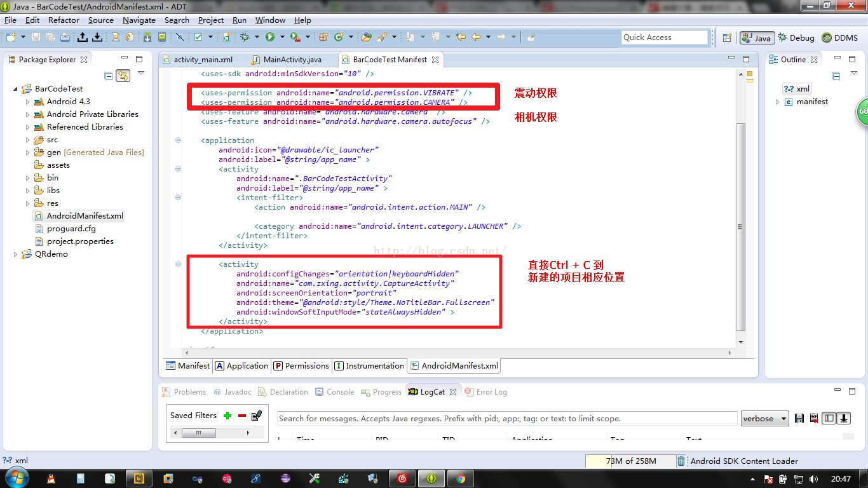This screenshot has height=488, width=868.
Task: Open the Refactor menu
Action: (x=64, y=20)
